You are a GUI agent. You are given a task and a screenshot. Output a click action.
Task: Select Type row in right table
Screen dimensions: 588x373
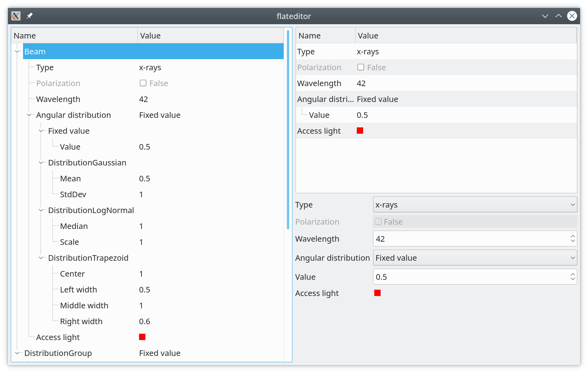436,52
